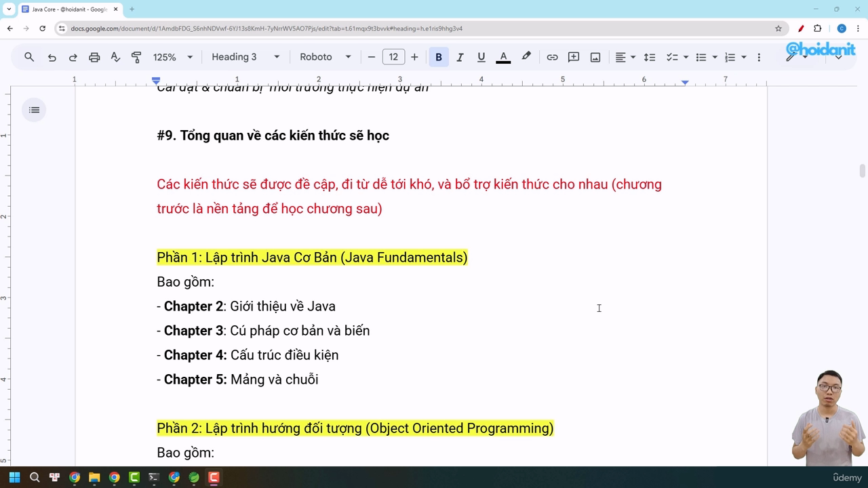Open the editing mode pencil dropdown
868x488 pixels.
coord(796,57)
